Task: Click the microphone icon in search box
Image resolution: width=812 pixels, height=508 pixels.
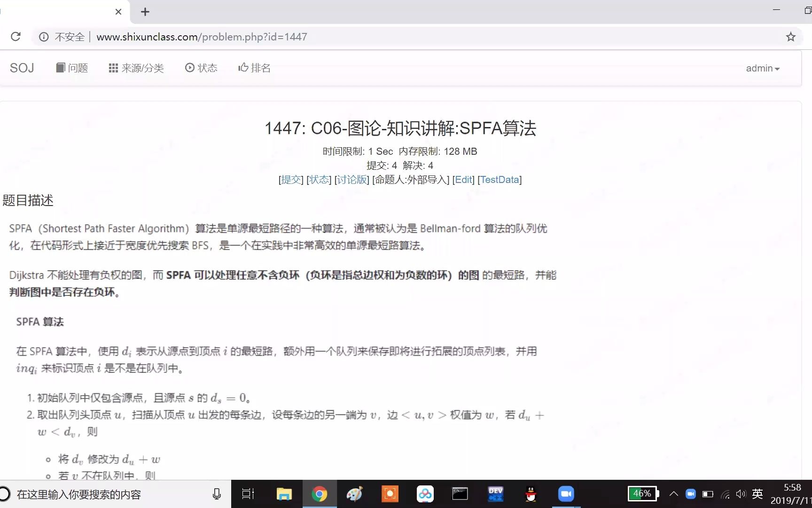Action: pos(217,494)
